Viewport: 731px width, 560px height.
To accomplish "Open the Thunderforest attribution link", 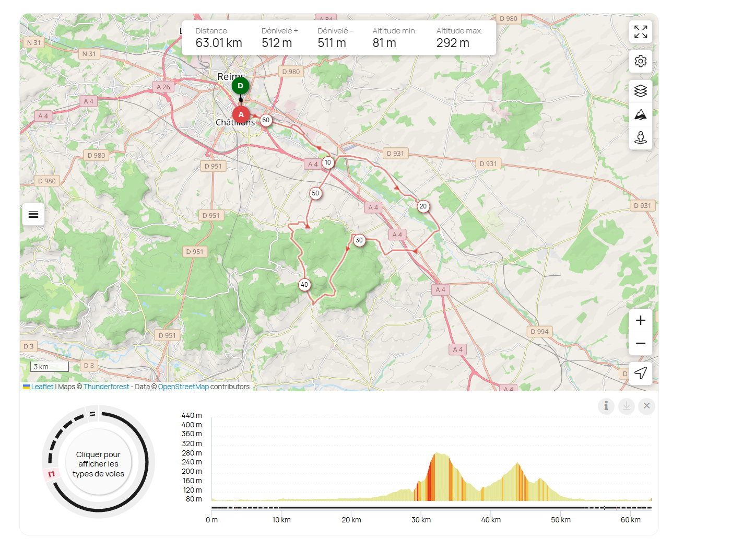I will click(106, 387).
